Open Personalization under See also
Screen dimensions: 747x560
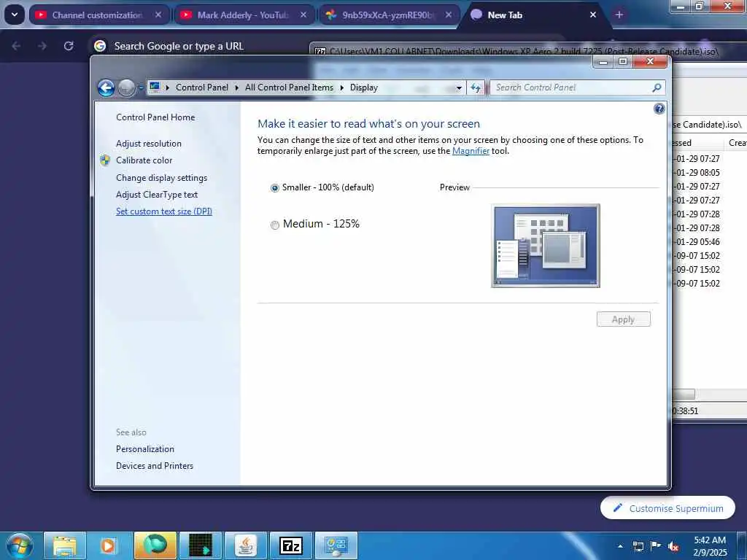[x=145, y=449]
